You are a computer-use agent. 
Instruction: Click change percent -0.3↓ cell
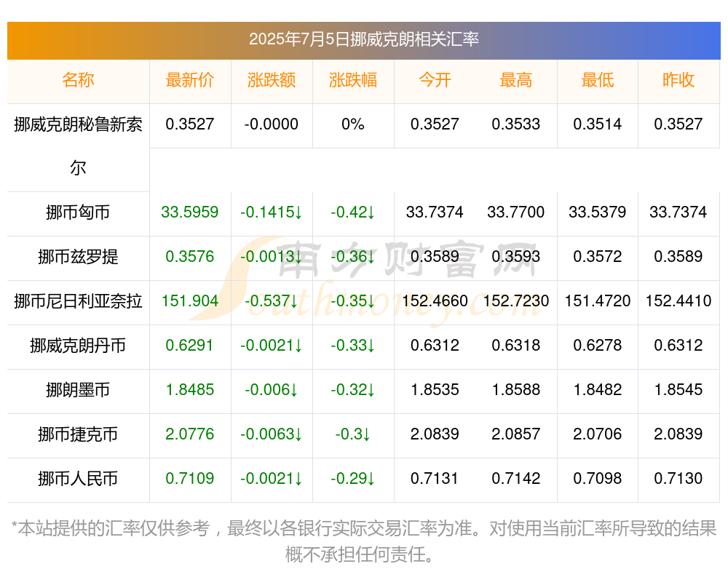click(353, 434)
